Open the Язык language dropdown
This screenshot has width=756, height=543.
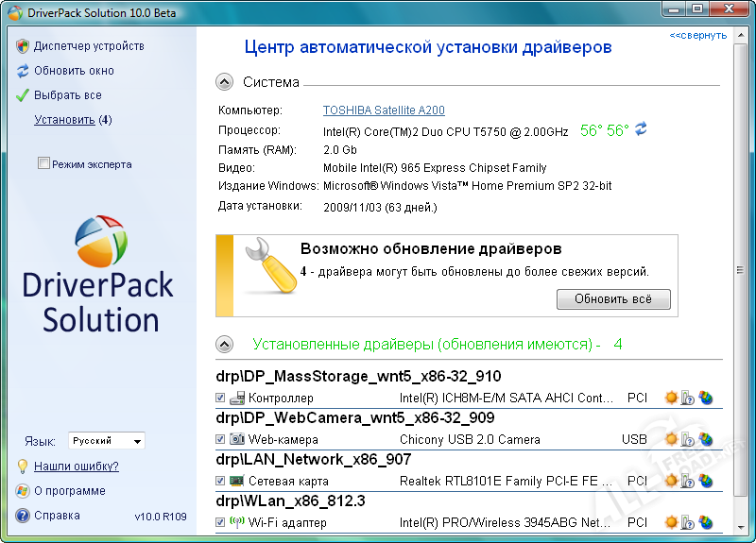(x=107, y=441)
